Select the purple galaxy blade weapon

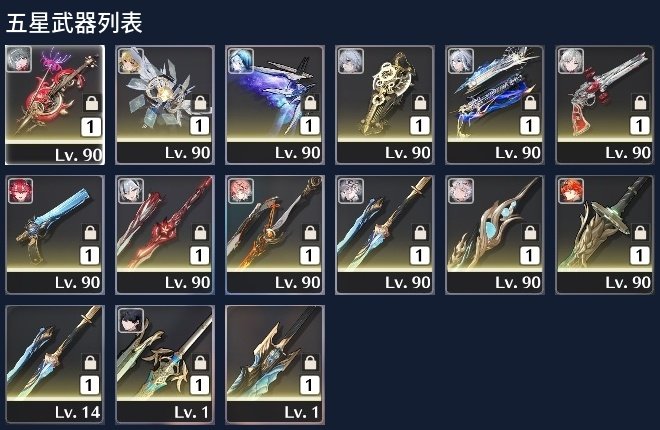(x=275, y=105)
